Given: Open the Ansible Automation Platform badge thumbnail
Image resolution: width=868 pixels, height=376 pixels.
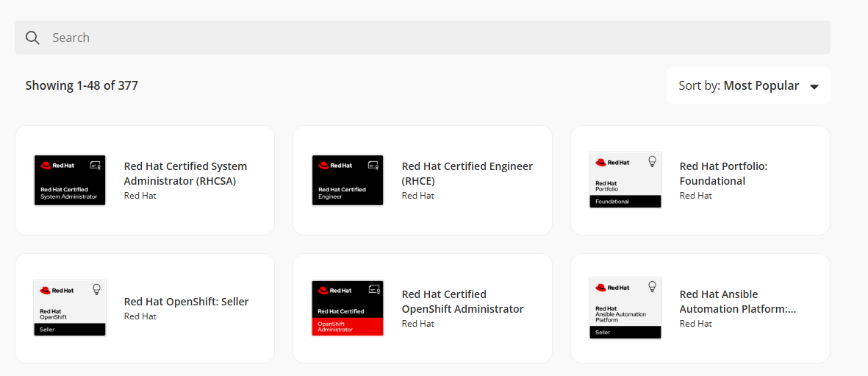Looking at the screenshot, I should coord(625,308).
